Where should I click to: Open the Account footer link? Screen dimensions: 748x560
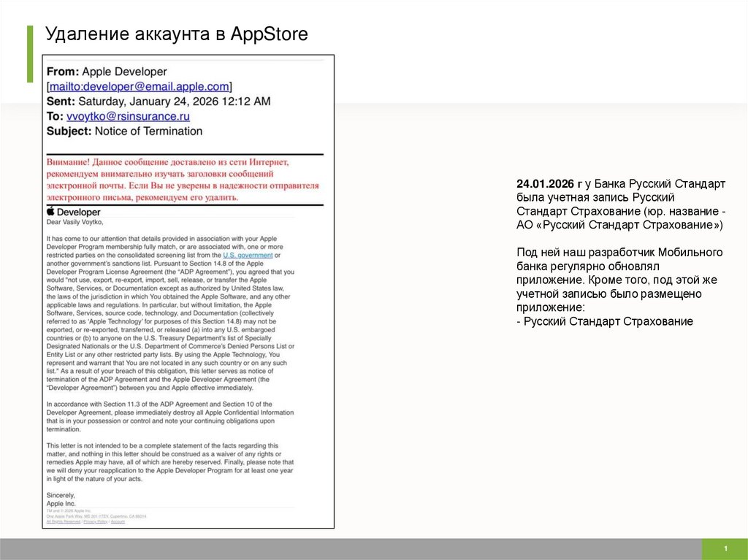tap(118, 522)
